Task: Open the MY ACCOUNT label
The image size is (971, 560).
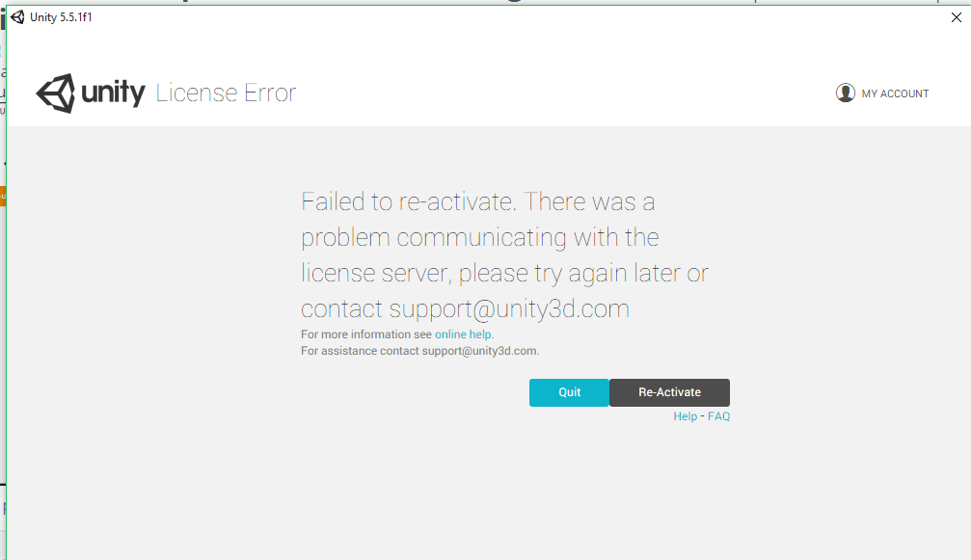Action: click(x=895, y=93)
